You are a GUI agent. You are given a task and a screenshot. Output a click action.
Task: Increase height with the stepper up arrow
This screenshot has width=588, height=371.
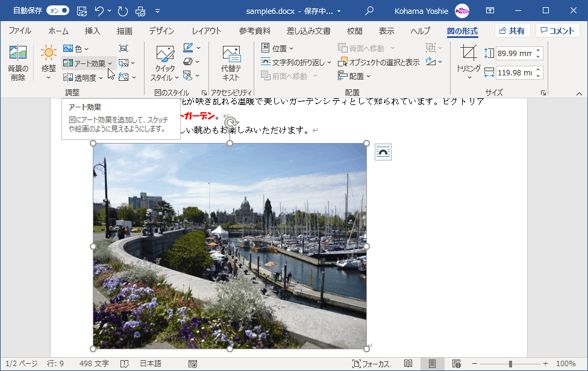(538, 50)
